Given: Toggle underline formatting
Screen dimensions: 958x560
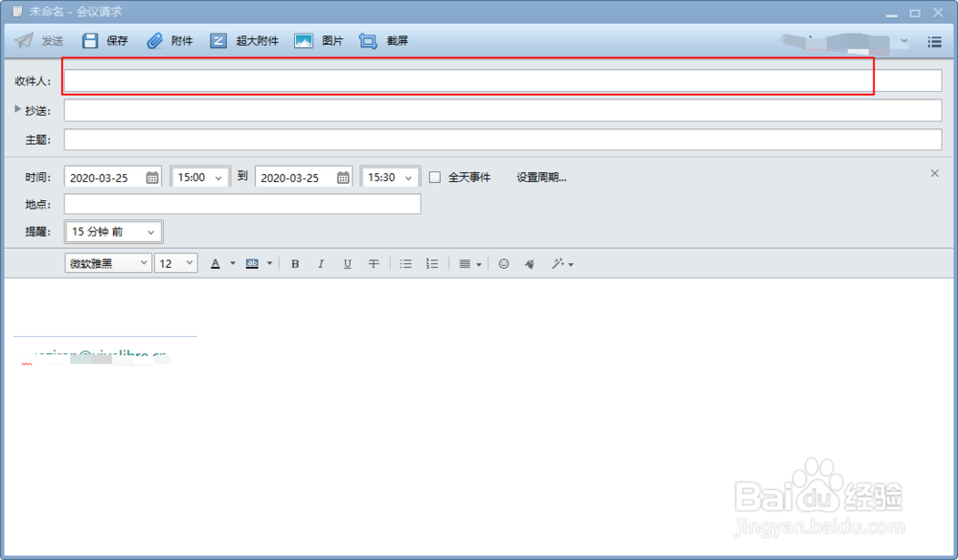Looking at the screenshot, I should coord(347,263).
